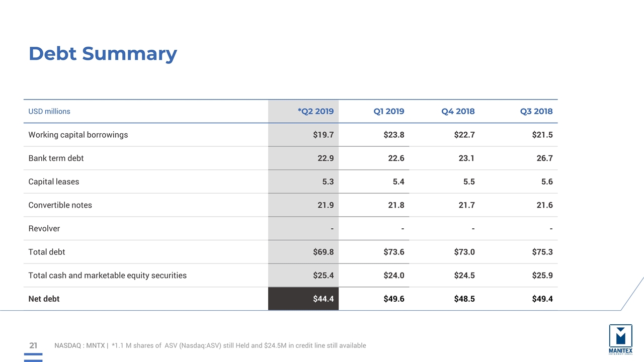Screen dimensions: 644x362
Task: Click the 21.9 convertible notes value
Action: click(326, 205)
